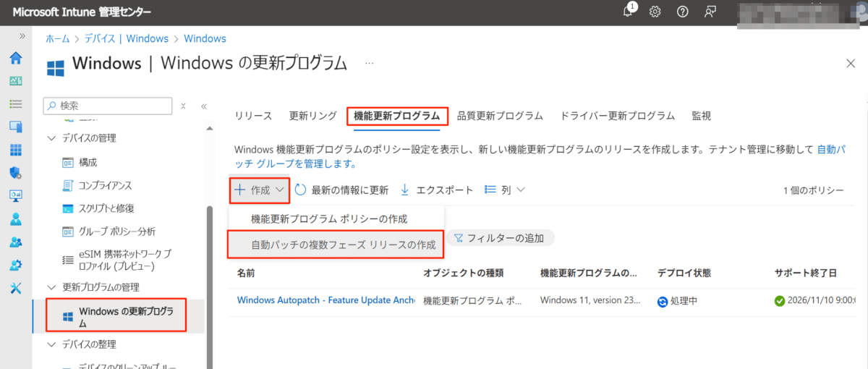This screenshot has width=868, height=369.
Task: Open the 列 columns dropdown
Action: click(505, 190)
